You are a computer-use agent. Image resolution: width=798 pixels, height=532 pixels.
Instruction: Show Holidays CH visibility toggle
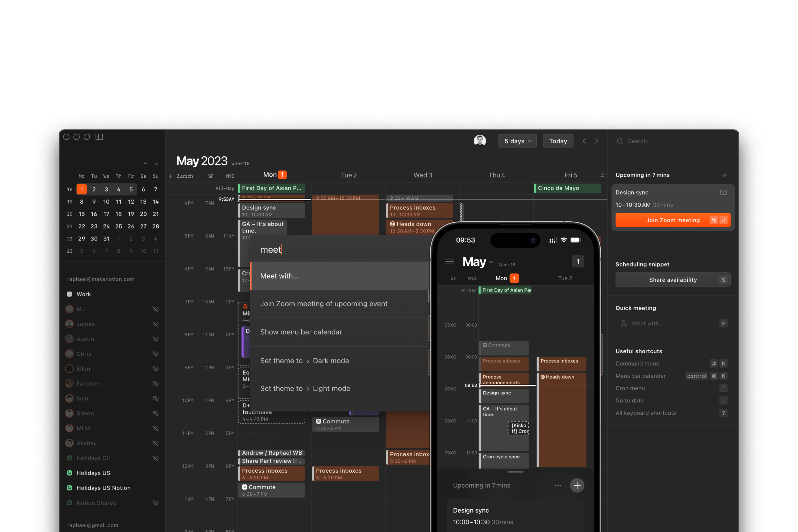pos(155,458)
